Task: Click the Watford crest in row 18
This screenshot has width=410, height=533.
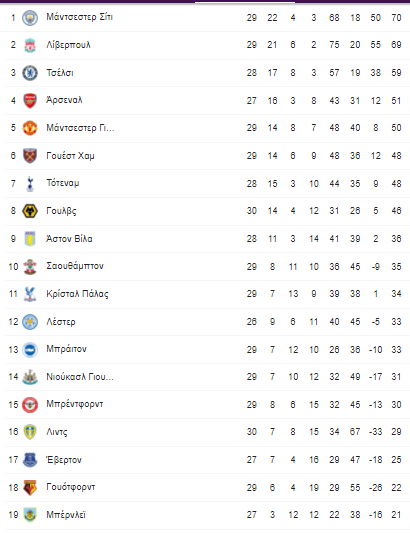Action: [x=30, y=487]
